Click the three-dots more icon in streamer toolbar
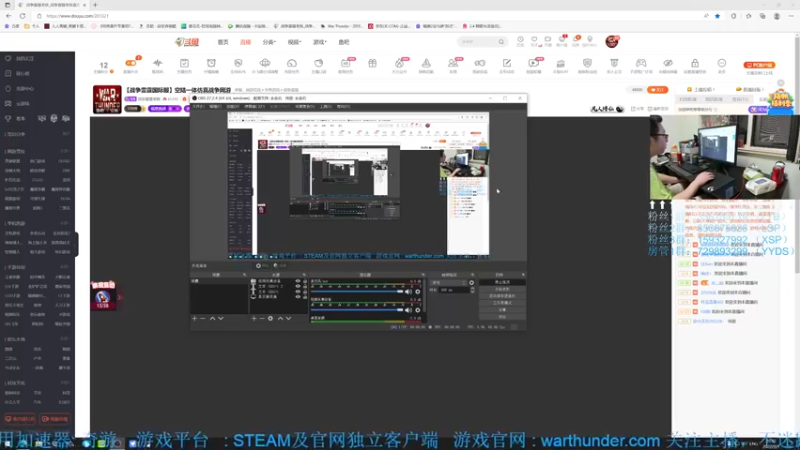The image size is (800, 450). click(x=721, y=63)
